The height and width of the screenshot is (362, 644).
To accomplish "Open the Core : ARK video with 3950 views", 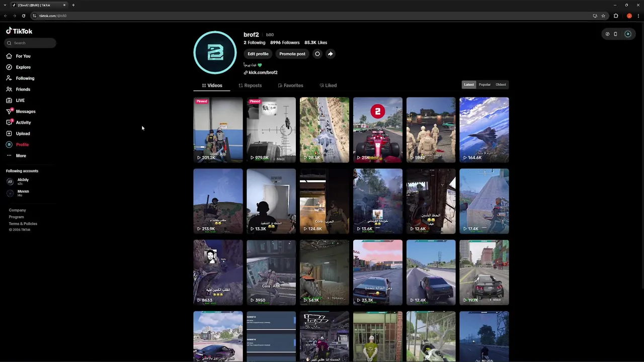I will pyautogui.click(x=271, y=273).
